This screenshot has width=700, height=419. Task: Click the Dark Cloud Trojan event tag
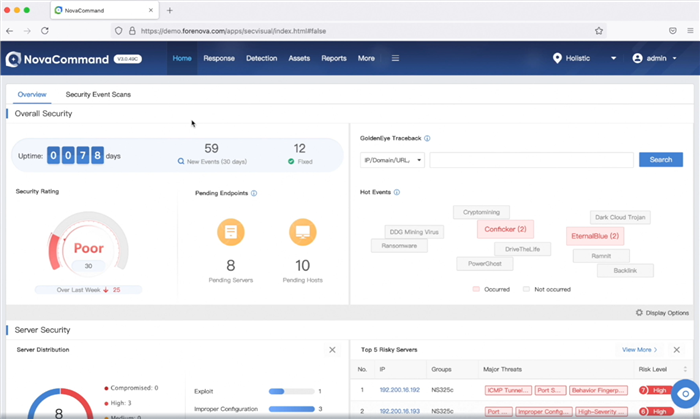[x=620, y=217]
